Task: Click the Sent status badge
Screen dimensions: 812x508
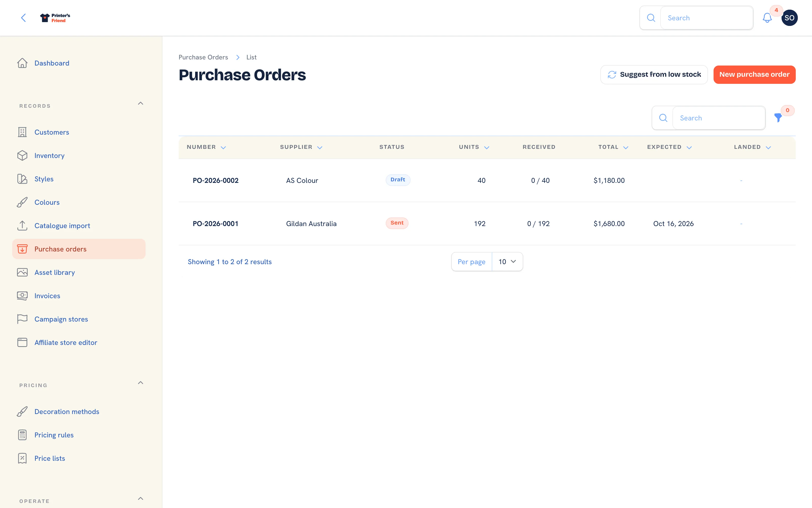Action: pyautogui.click(x=397, y=223)
